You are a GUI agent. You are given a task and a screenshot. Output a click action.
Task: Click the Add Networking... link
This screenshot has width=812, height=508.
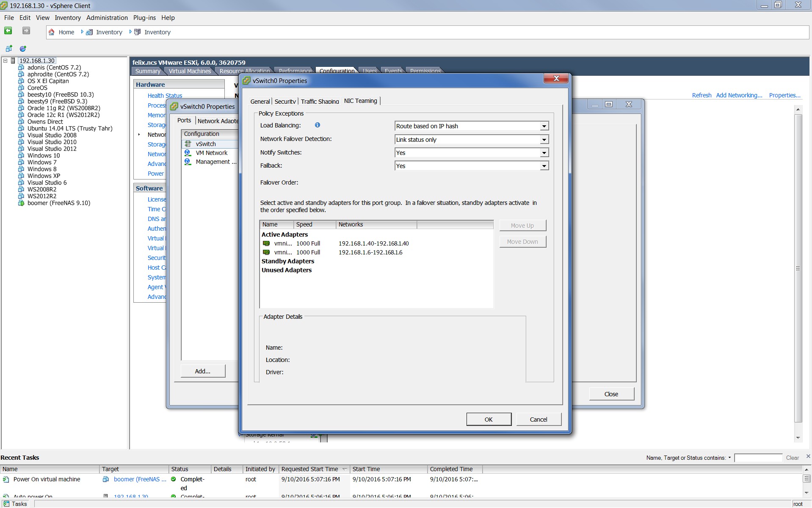click(x=739, y=95)
